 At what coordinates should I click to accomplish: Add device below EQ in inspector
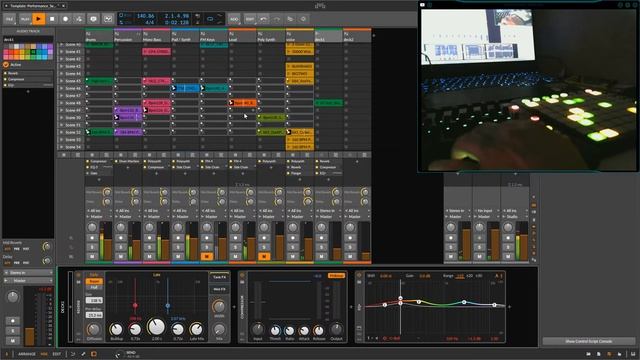[28, 91]
